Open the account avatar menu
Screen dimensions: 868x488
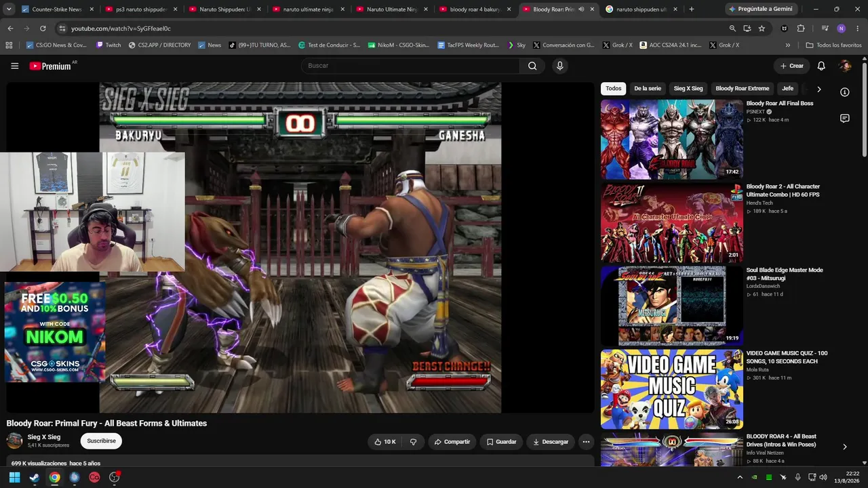click(845, 66)
